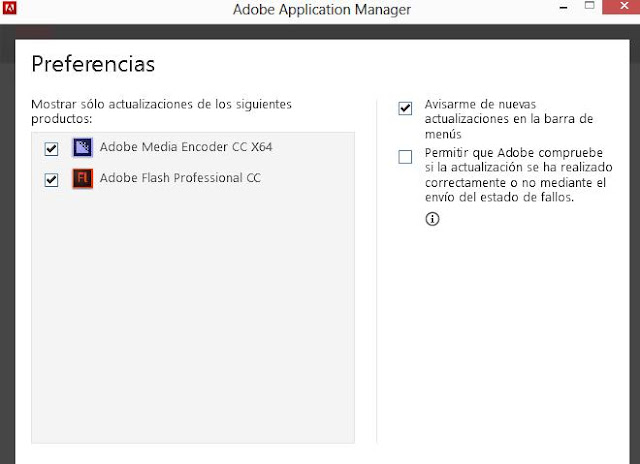Open the info icon under crash report option
Screen dimensions: 640x464
[x=432, y=220]
